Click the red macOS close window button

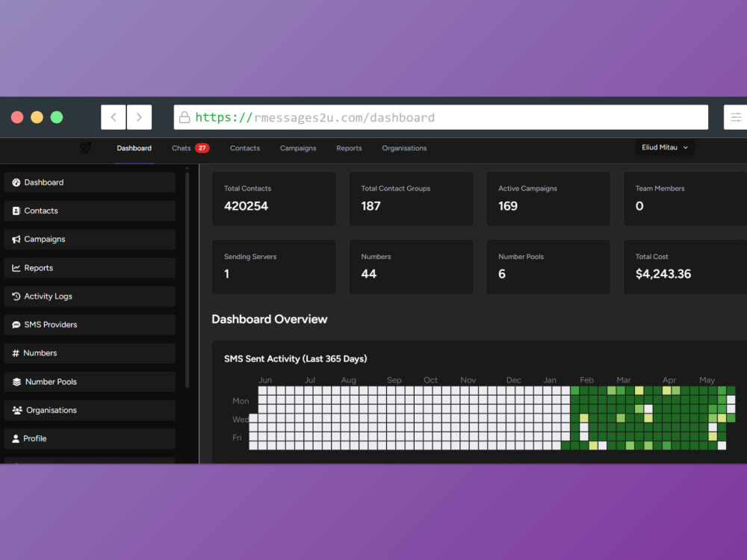click(17, 117)
